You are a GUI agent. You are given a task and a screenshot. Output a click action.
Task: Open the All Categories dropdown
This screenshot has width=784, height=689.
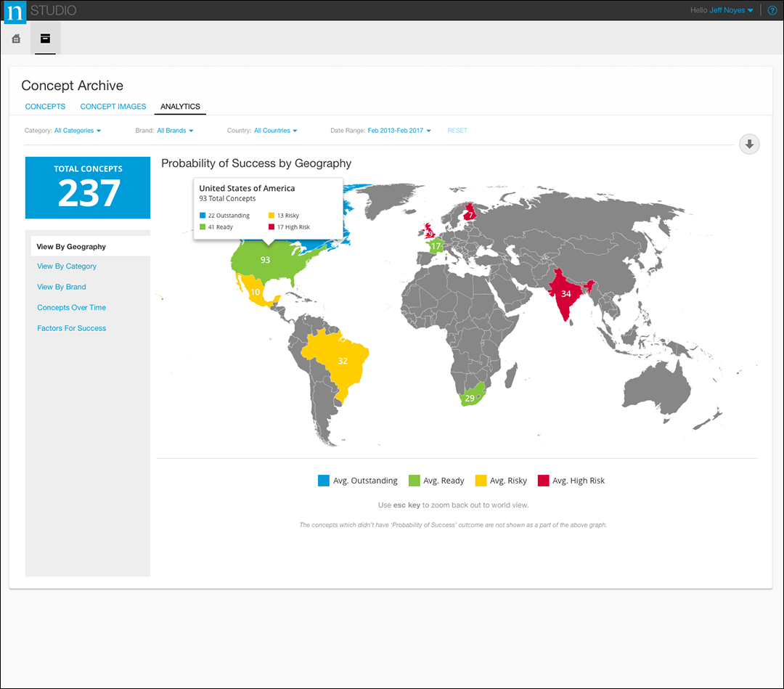click(78, 131)
